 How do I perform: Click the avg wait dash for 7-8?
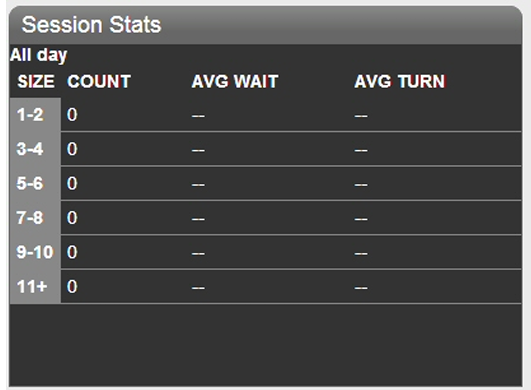pos(198,219)
